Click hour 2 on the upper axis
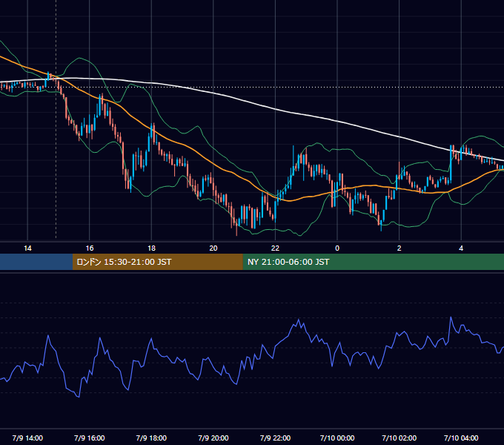504x445 pixels. [399, 248]
